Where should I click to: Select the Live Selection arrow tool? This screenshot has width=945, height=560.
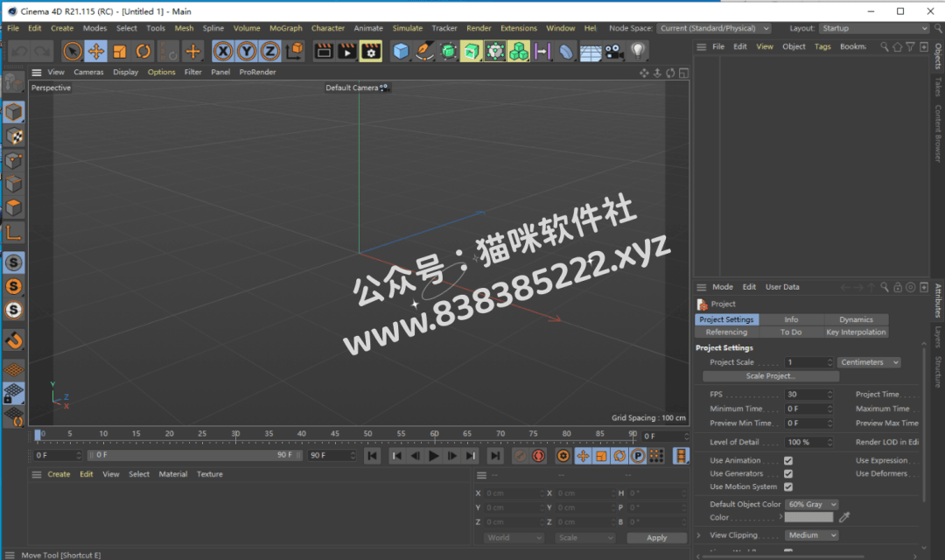click(x=72, y=52)
